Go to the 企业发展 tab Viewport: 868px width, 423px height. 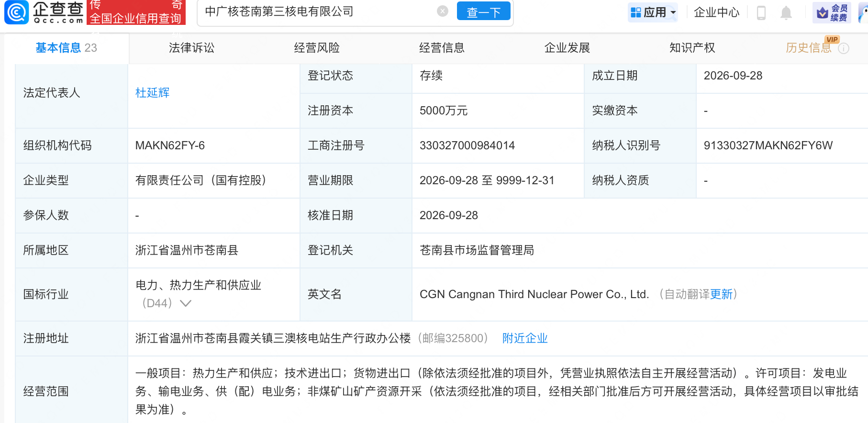(567, 48)
